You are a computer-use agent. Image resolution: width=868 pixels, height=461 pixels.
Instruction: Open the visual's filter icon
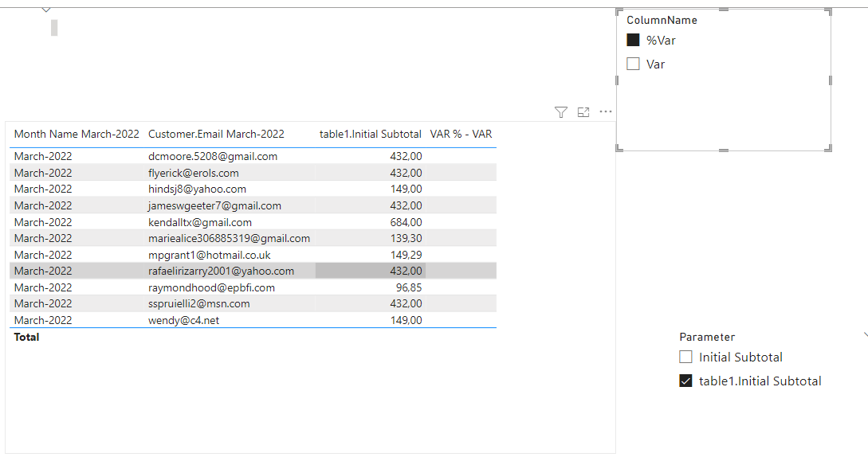point(561,112)
